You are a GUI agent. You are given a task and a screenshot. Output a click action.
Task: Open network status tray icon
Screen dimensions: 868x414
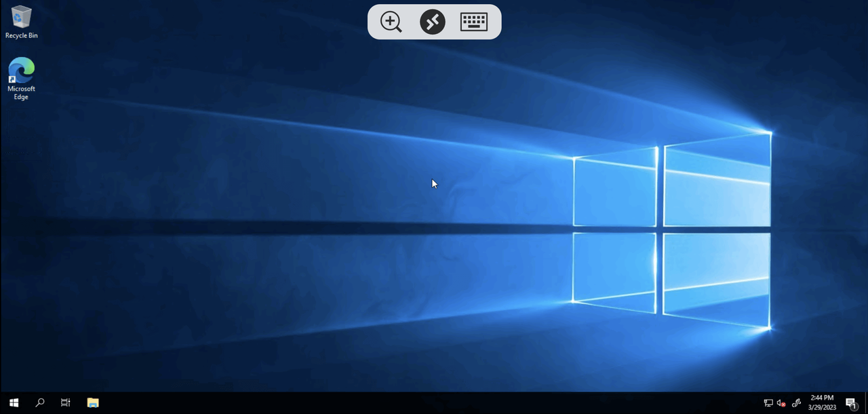(768, 403)
